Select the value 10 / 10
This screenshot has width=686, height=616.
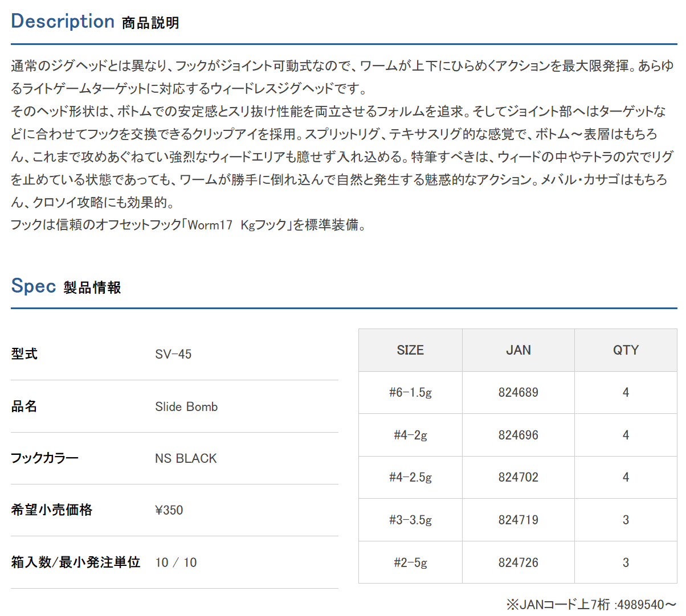click(176, 562)
